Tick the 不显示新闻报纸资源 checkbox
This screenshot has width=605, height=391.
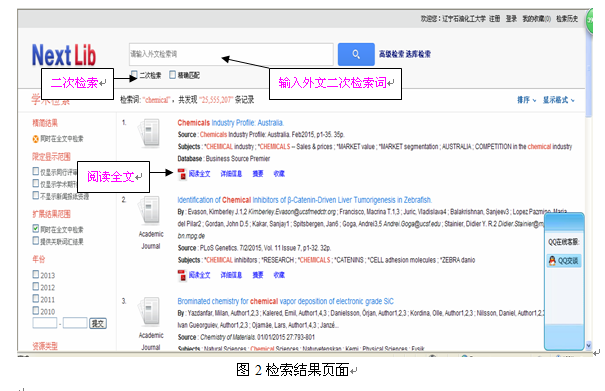click(36, 195)
